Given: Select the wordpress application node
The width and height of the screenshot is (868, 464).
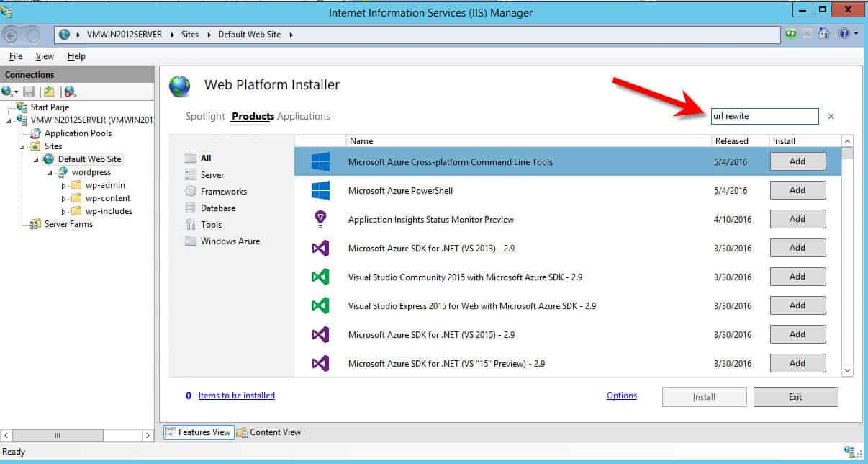Looking at the screenshot, I should (91, 172).
